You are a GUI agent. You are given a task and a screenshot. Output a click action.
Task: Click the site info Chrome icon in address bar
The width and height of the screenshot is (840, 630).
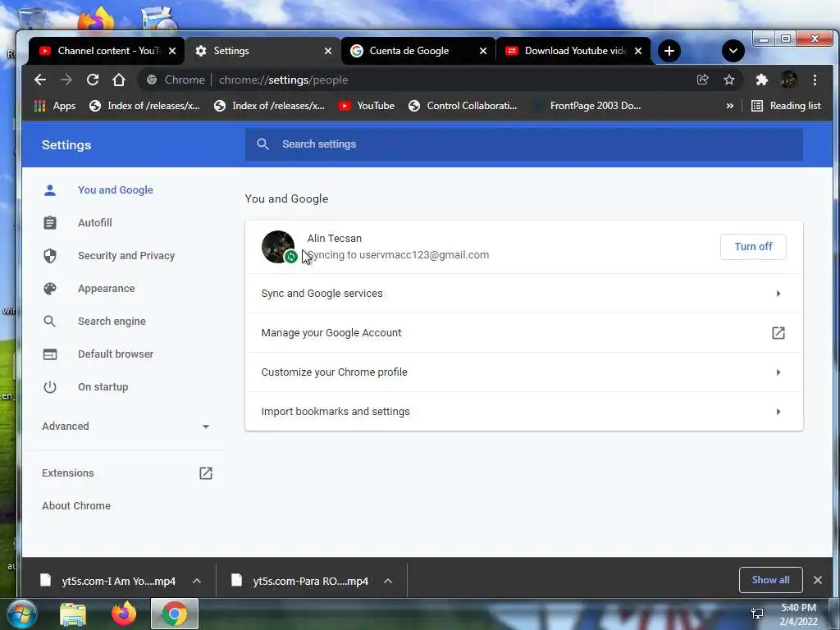coord(152,80)
